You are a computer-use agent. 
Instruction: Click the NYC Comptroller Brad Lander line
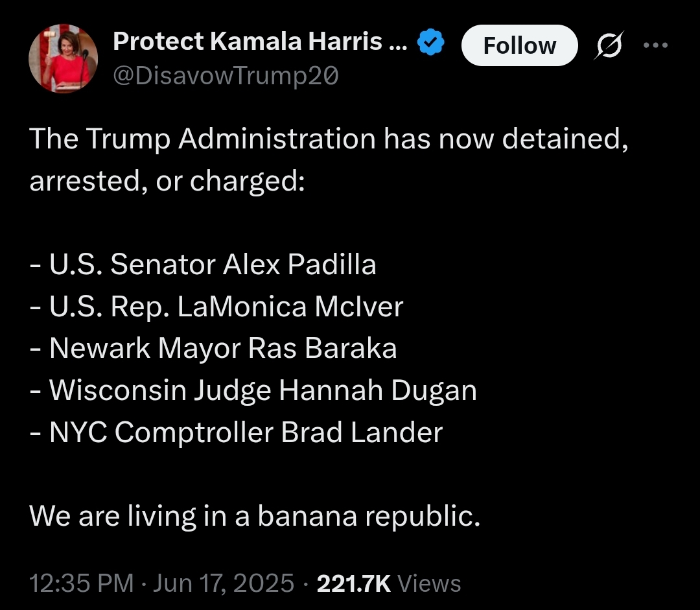pyautogui.click(x=236, y=432)
